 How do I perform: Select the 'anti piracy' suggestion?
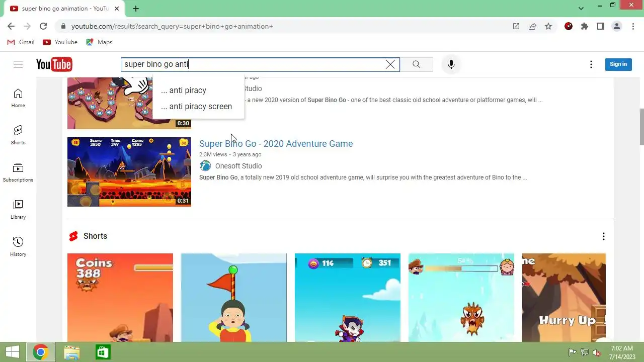tap(198, 90)
